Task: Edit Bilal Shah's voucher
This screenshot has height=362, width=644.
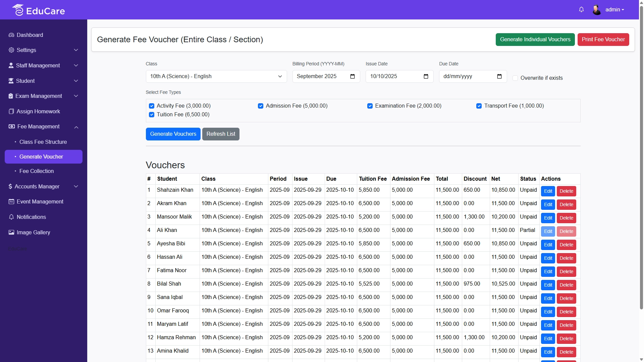Action: (x=548, y=285)
